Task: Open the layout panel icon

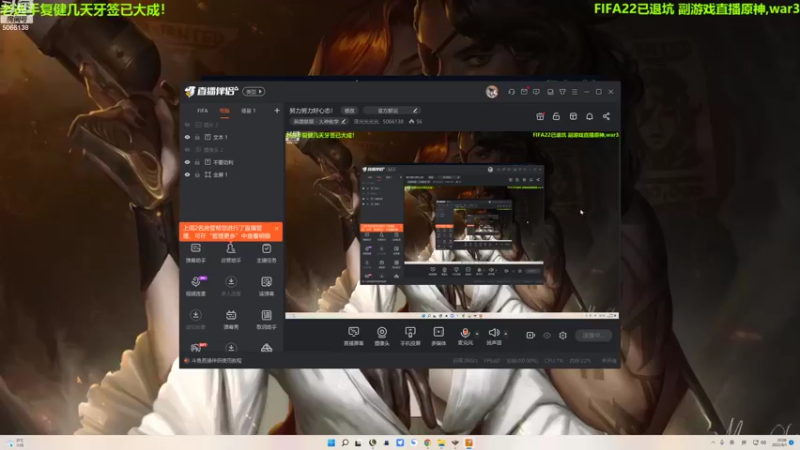Action: click(x=573, y=116)
